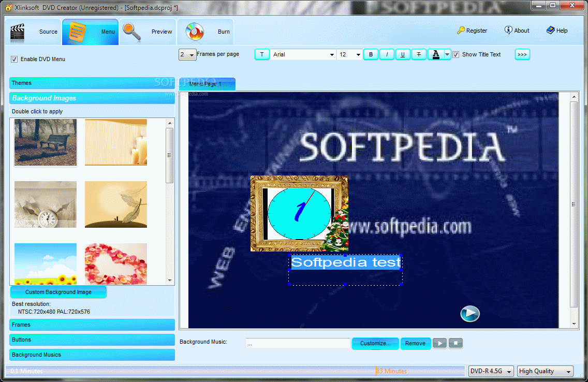Image resolution: width=588 pixels, height=382 pixels.
Task: Expand the Buttons section
Action: pyautogui.click(x=92, y=340)
